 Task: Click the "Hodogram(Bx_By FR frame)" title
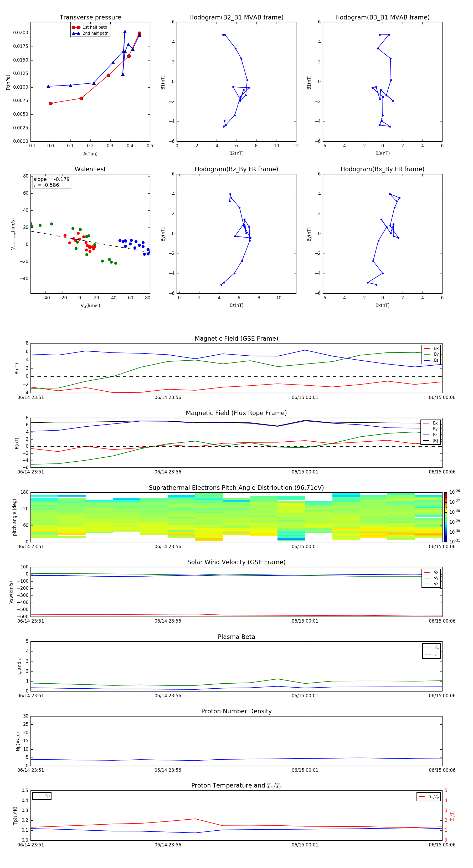(382, 169)
